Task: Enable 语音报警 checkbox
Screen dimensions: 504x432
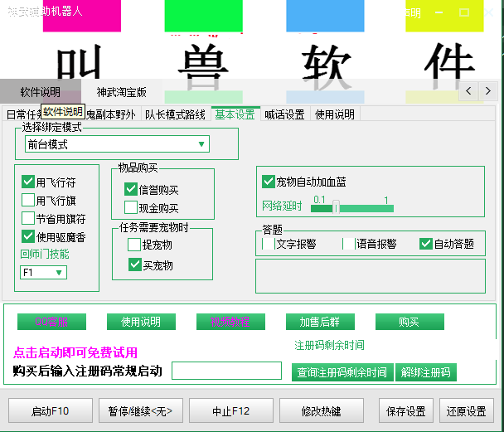Action: click(349, 244)
